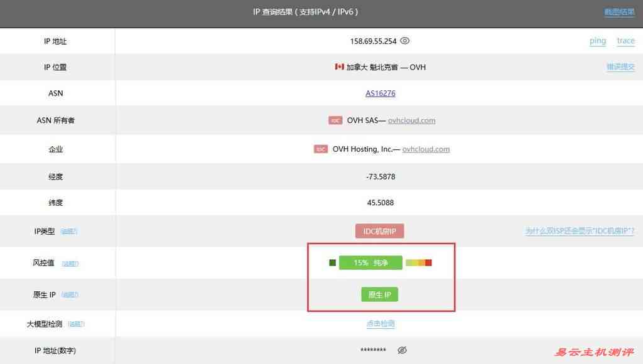Click IDC badge beside OVH SAS
Image resolution: width=643 pixels, height=364 pixels.
point(335,120)
